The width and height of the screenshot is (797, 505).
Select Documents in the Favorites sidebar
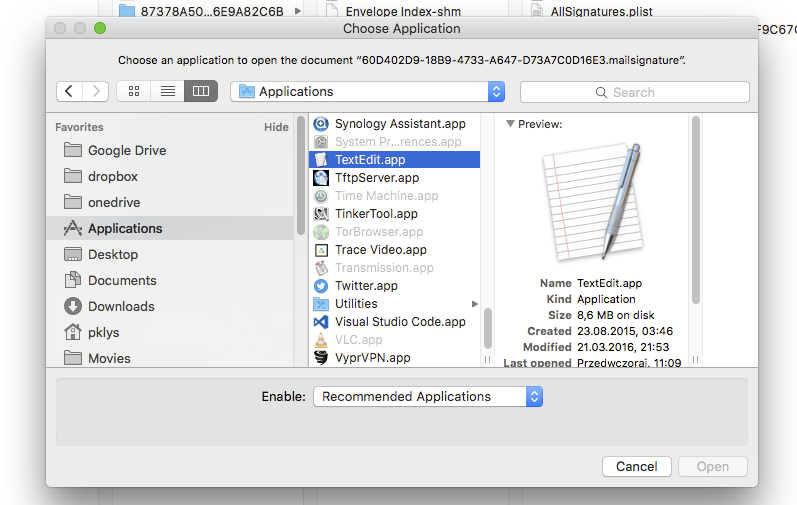pos(122,281)
